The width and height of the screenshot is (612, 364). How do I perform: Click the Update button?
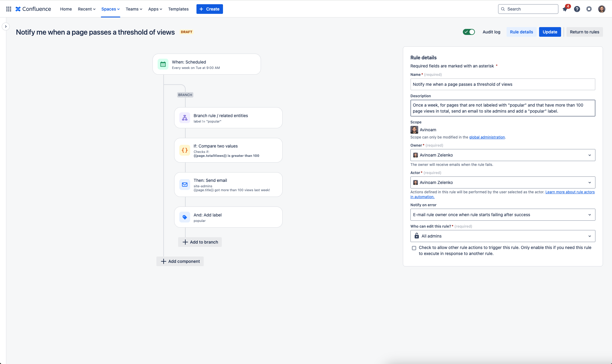pos(550,32)
